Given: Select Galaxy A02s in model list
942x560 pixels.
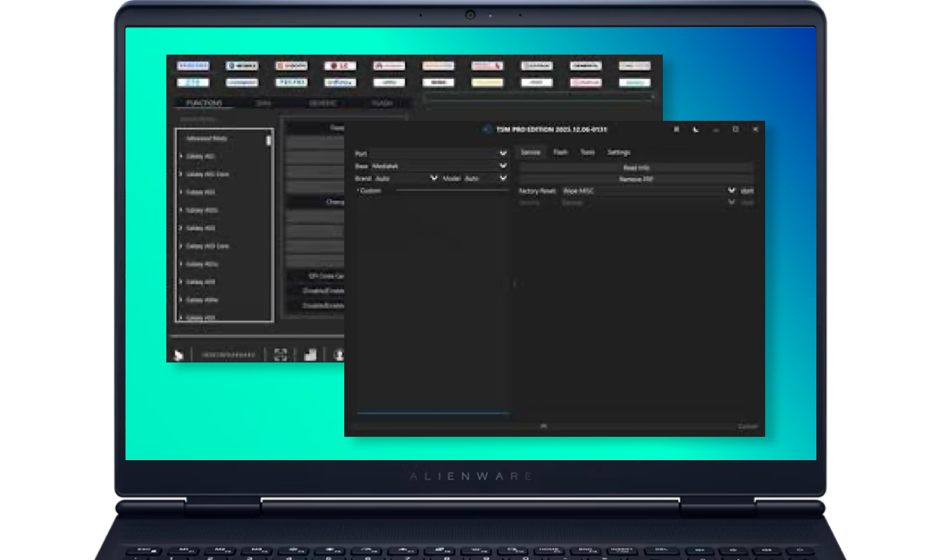Looking at the screenshot, I should 202,210.
